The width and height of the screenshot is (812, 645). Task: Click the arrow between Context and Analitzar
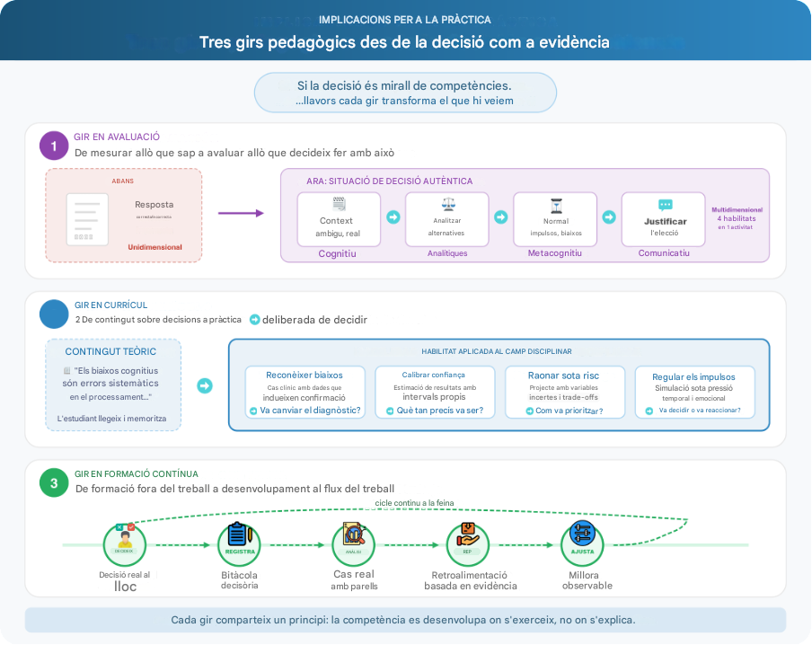pyautogui.click(x=393, y=217)
